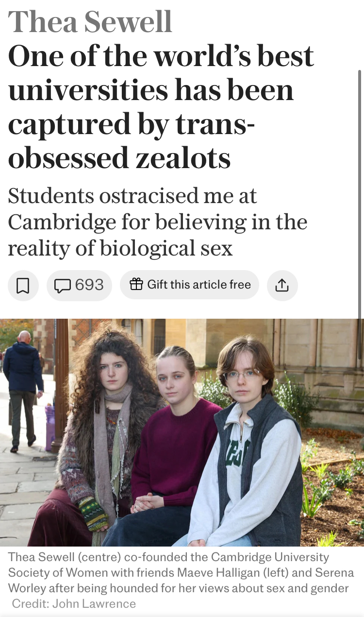Open author page for Thea Sewell

[90, 21]
